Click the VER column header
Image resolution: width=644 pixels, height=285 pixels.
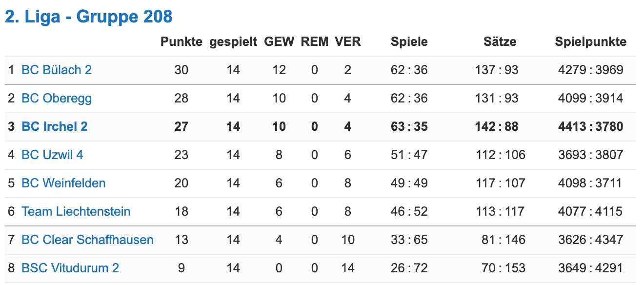click(x=348, y=42)
